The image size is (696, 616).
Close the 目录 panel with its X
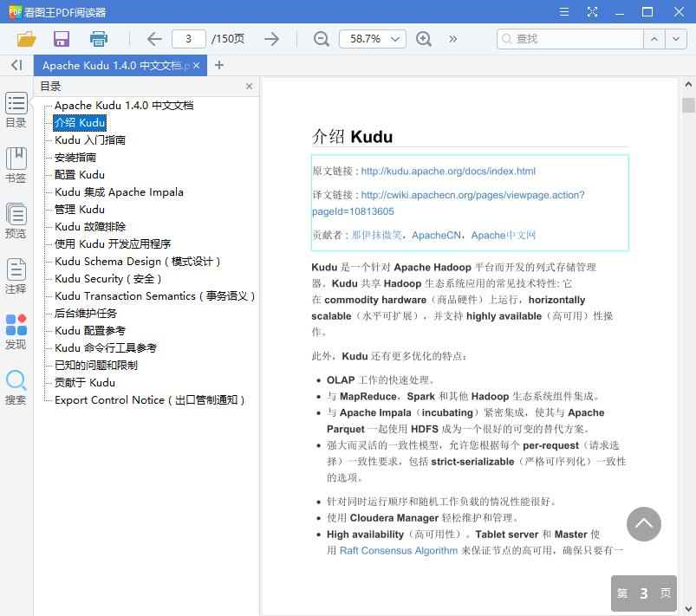pyautogui.click(x=249, y=86)
